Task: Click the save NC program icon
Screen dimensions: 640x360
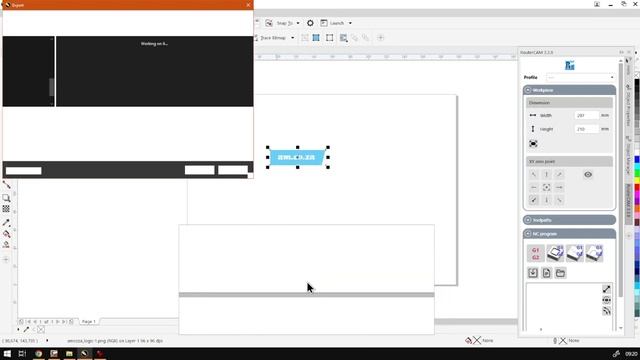Action: (533, 273)
